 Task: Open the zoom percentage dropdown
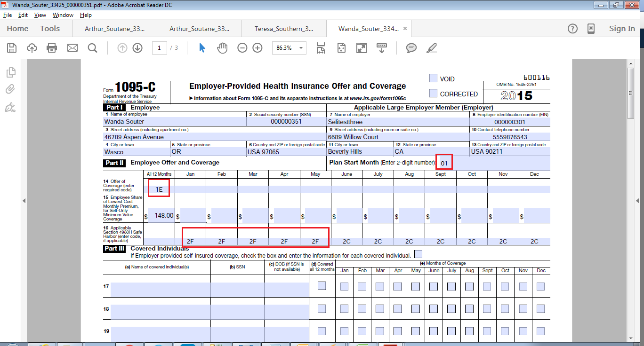click(301, 48)
